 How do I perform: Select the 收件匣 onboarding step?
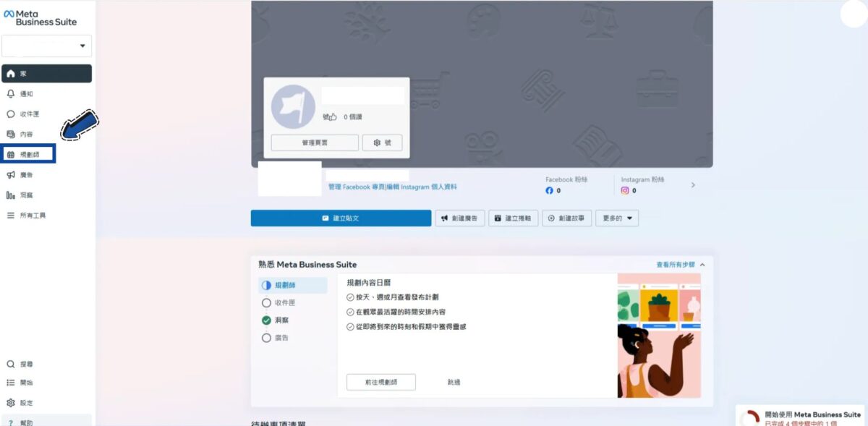294,302
